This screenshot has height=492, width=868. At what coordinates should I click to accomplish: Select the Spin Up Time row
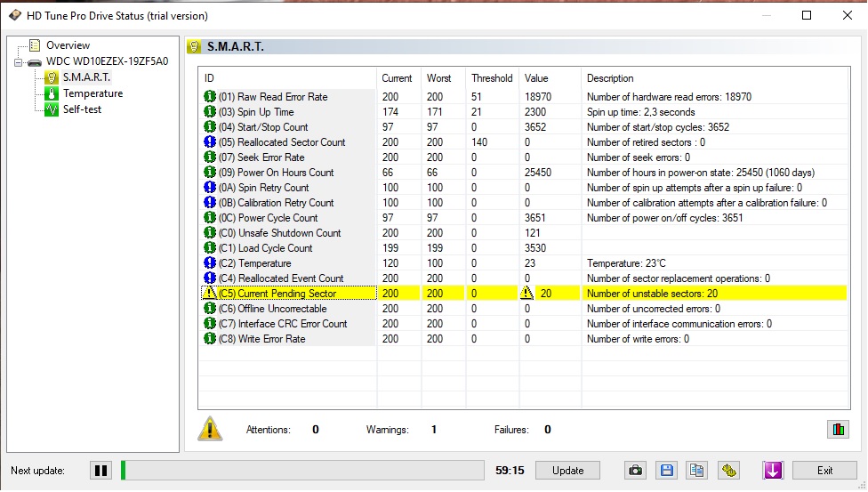click(x=524, y=112)
